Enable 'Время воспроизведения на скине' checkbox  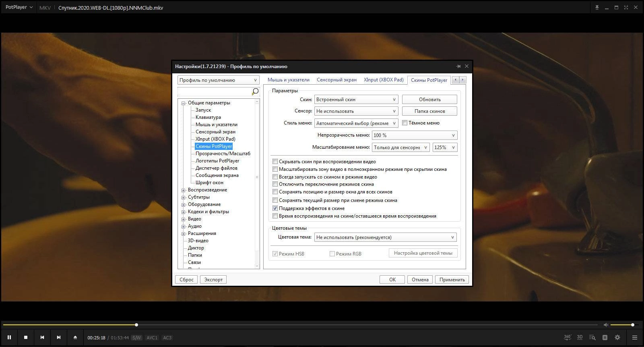coord(275,216)
